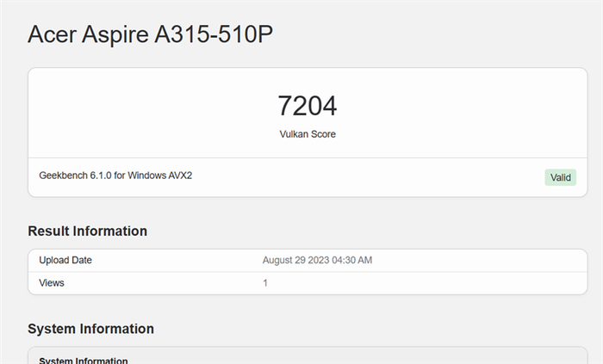The image size is (603, 364).
Task: Click the word Geekbench in version line
Action: click(x=63, y=176)
